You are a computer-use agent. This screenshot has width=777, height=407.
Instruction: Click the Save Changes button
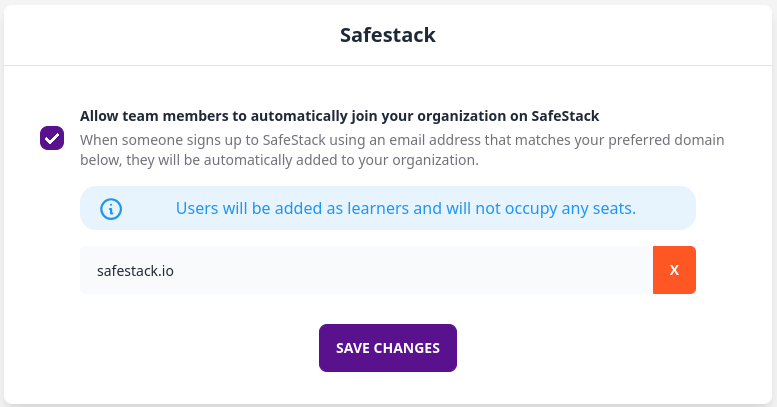388,348
